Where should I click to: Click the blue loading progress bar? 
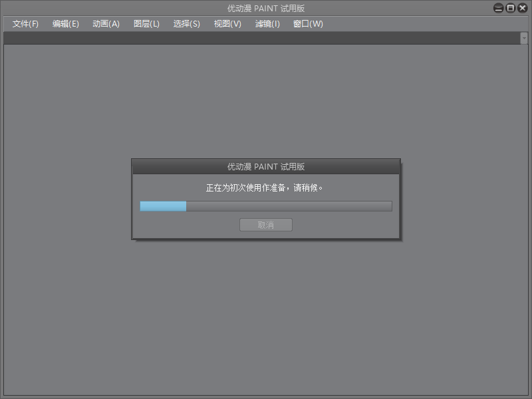[266, 206]
